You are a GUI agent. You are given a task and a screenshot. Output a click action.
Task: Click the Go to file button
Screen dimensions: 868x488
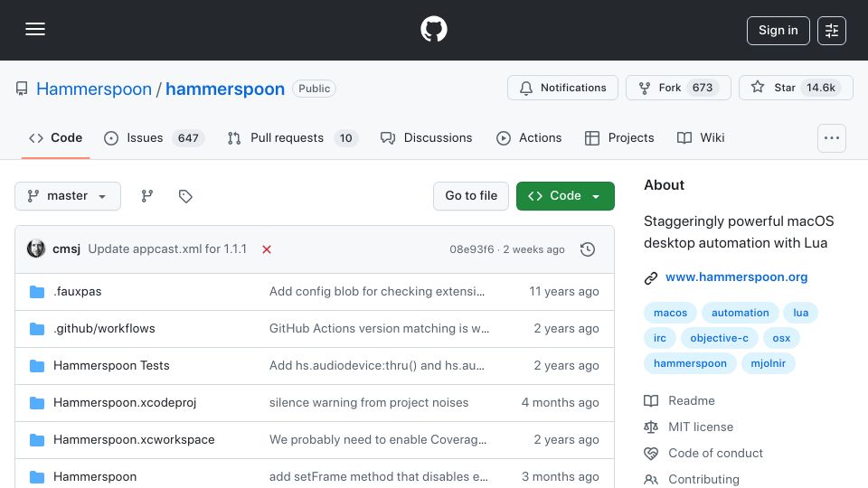(471, 196)
